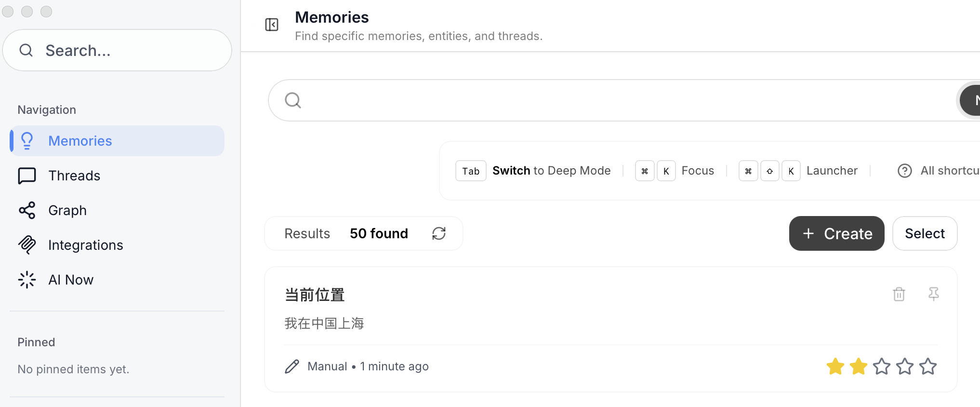Click the All shortcuts help icon

tap(905, 171)
